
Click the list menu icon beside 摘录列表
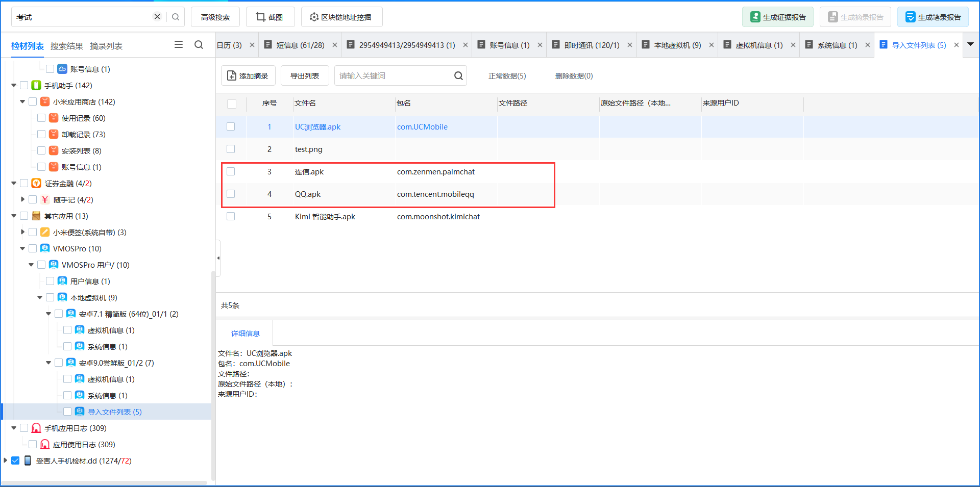(x=179, y=45)
